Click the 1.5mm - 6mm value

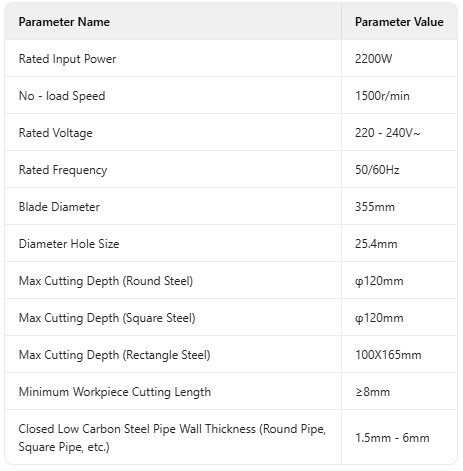(x=392, y=438)
